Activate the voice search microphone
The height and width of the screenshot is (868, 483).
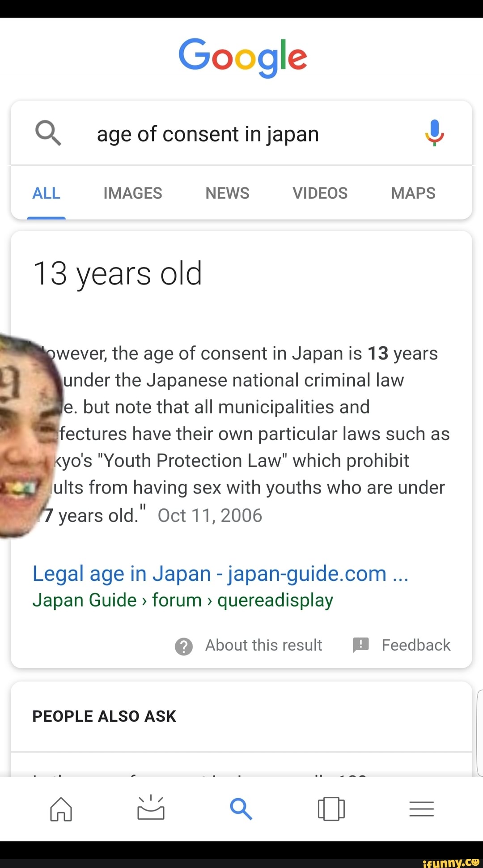point(434,133)
